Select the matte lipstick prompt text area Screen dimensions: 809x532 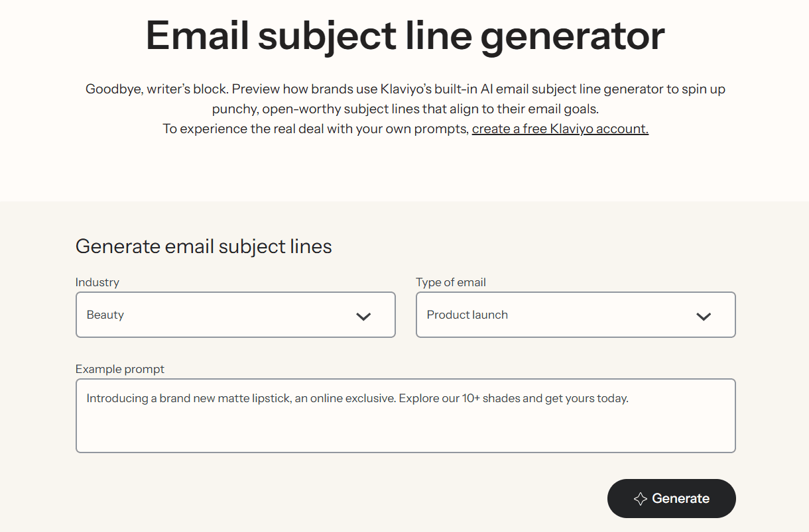point(406,415)
